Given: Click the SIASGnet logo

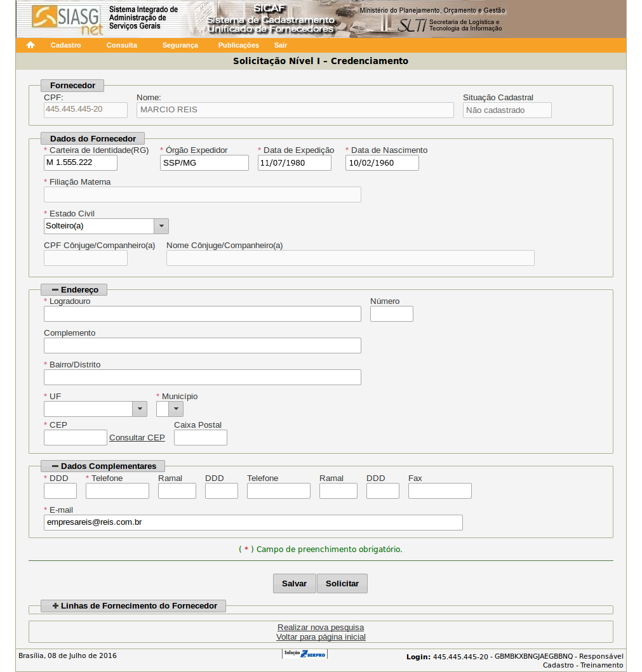Looking at the screenshot, I should [x=67, y=20].
